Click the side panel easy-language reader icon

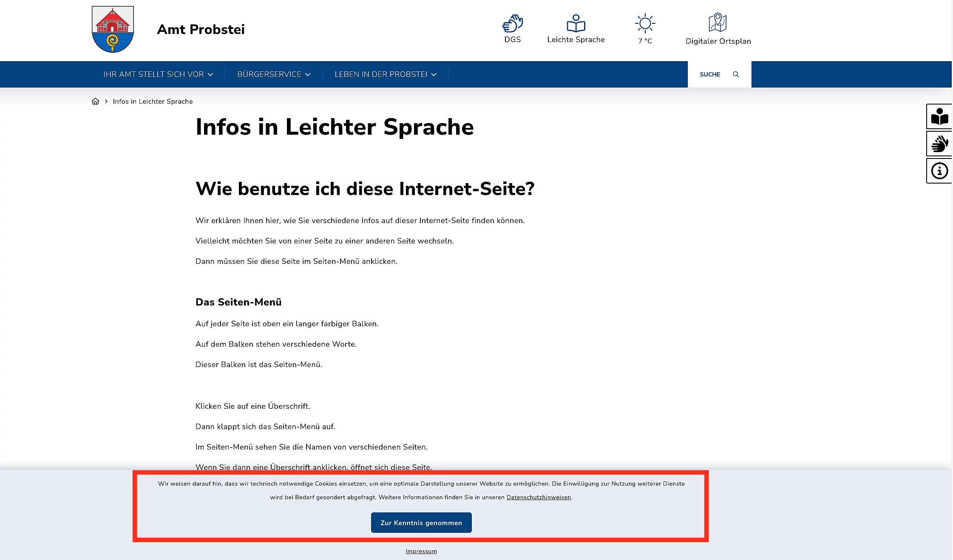click(x=939, y=116)
